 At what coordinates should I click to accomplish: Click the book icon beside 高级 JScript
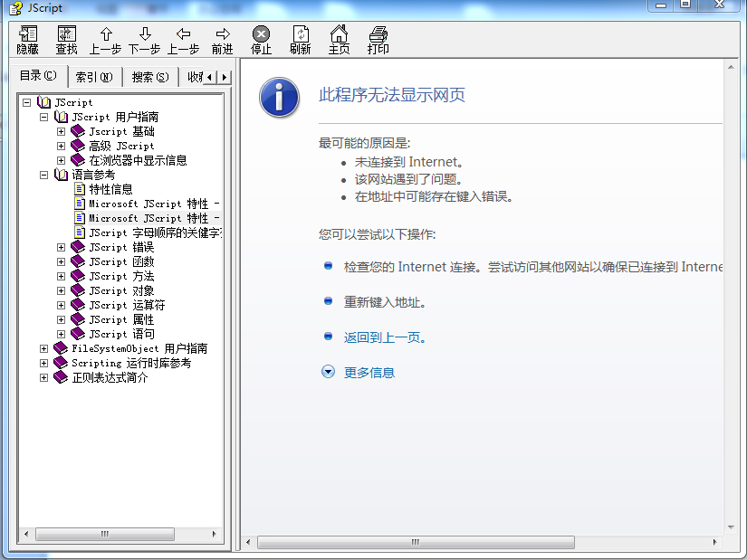click(x=78, y=146)
